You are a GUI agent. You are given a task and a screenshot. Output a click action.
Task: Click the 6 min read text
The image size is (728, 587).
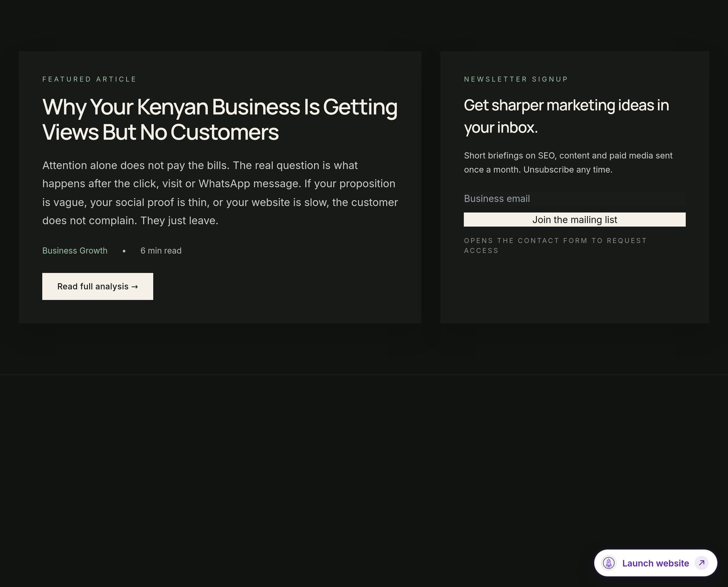coord(161,251)
